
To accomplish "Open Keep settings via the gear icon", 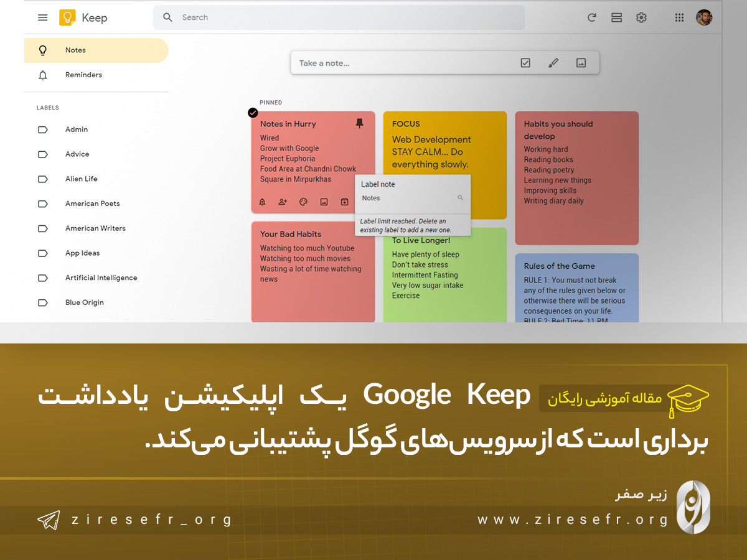I will point(641,17).
